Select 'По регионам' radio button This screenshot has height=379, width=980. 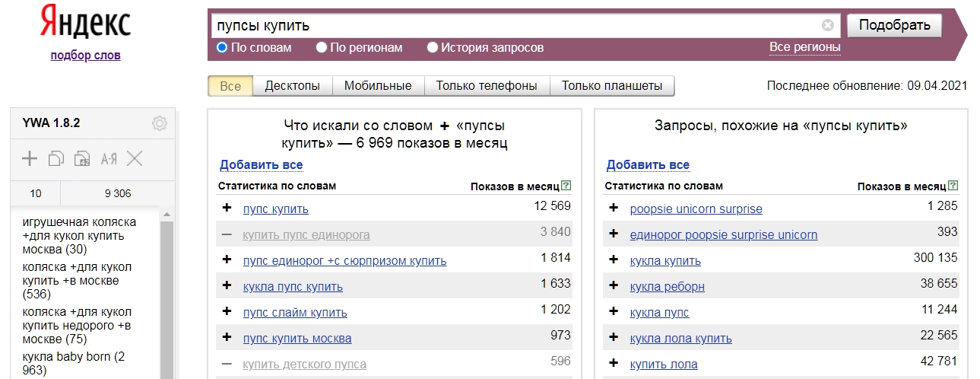pos(322,47)
